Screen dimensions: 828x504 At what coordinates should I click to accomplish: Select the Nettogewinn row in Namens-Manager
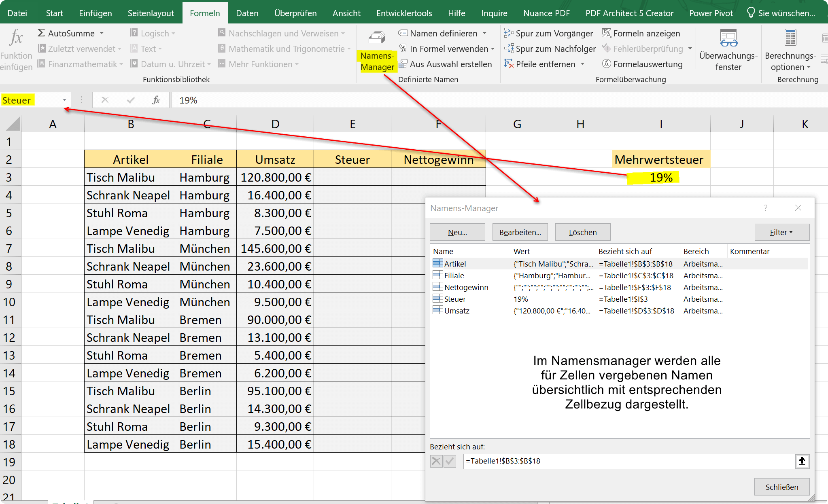[619, 287]
